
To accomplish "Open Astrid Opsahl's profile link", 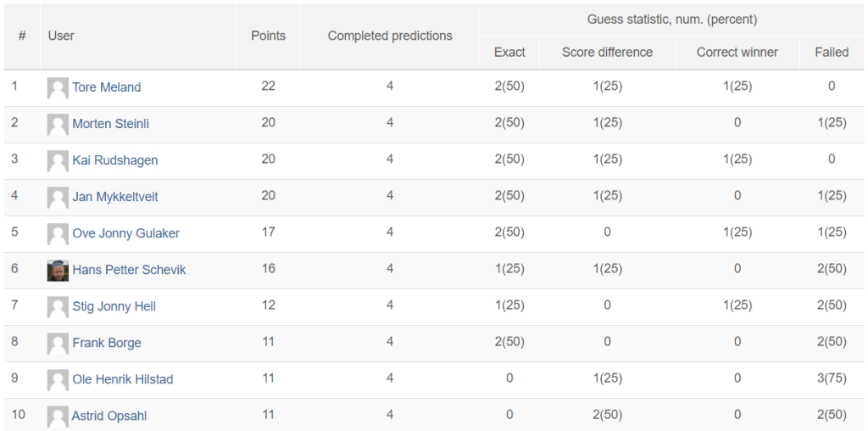I will point(109,416).
